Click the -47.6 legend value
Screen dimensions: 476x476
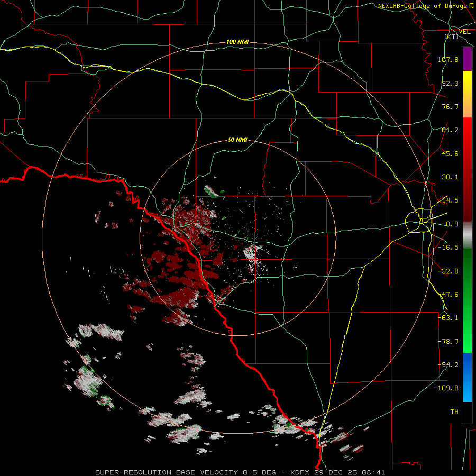pyautogui.click(x=448, y=295)
